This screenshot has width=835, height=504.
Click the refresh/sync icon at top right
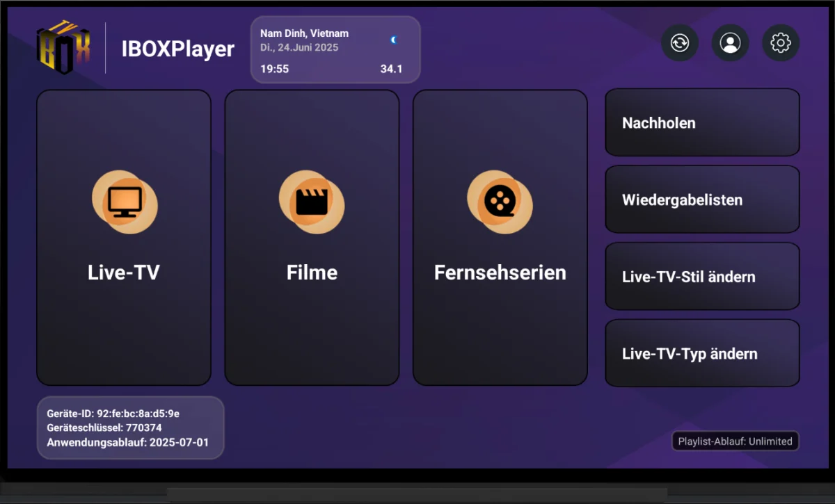pos(679,42)
